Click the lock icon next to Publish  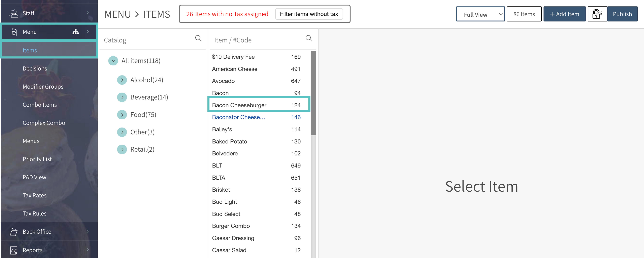(x=597, y=14)
